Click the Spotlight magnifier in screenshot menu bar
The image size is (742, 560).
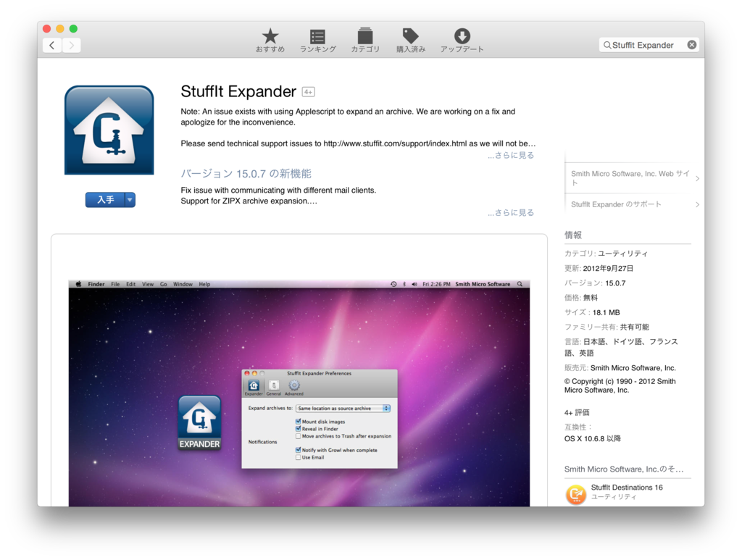[520, 284]
